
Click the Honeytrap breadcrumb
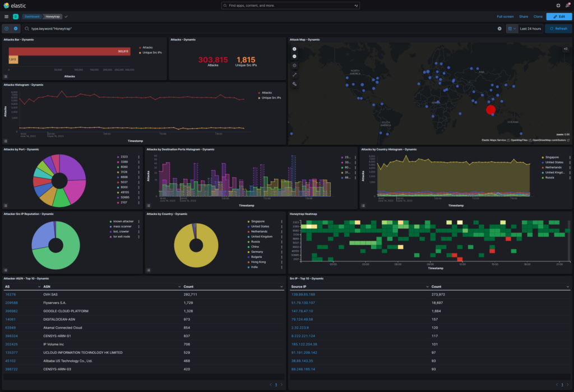click(53, 16)
